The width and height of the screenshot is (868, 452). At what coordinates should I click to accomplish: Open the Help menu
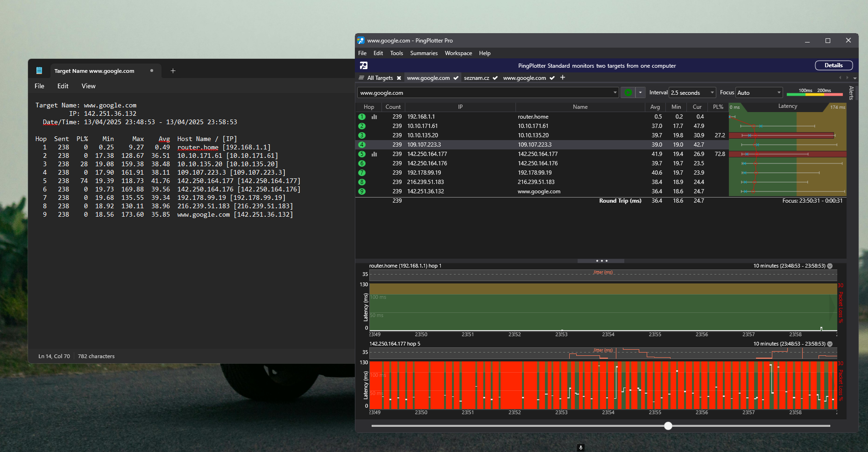485,53
